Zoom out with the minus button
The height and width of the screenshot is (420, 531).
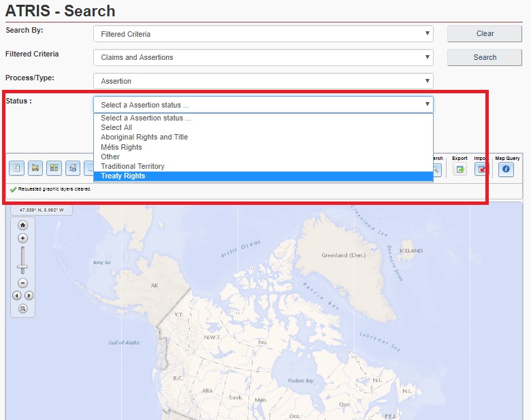pos(22,282)
